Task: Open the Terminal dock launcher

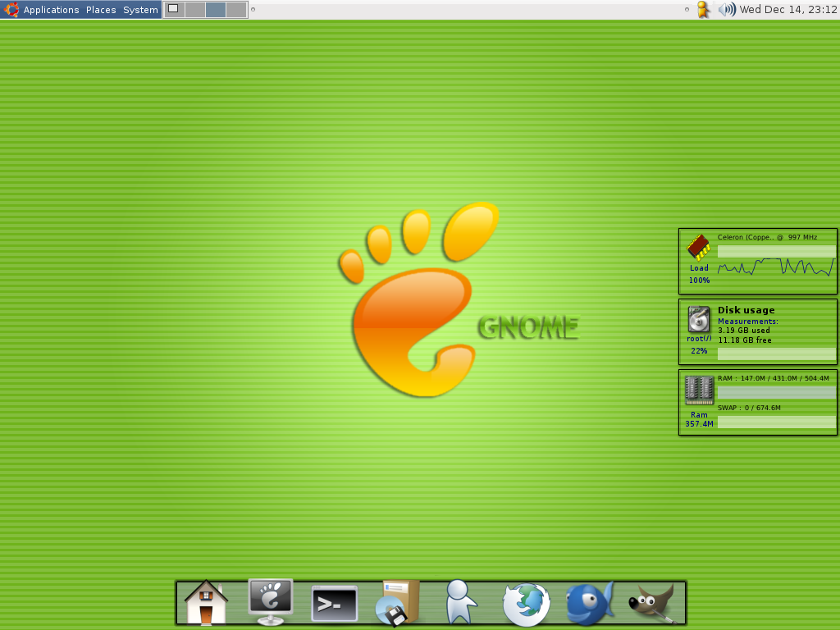Action: (x=335, y=604)
